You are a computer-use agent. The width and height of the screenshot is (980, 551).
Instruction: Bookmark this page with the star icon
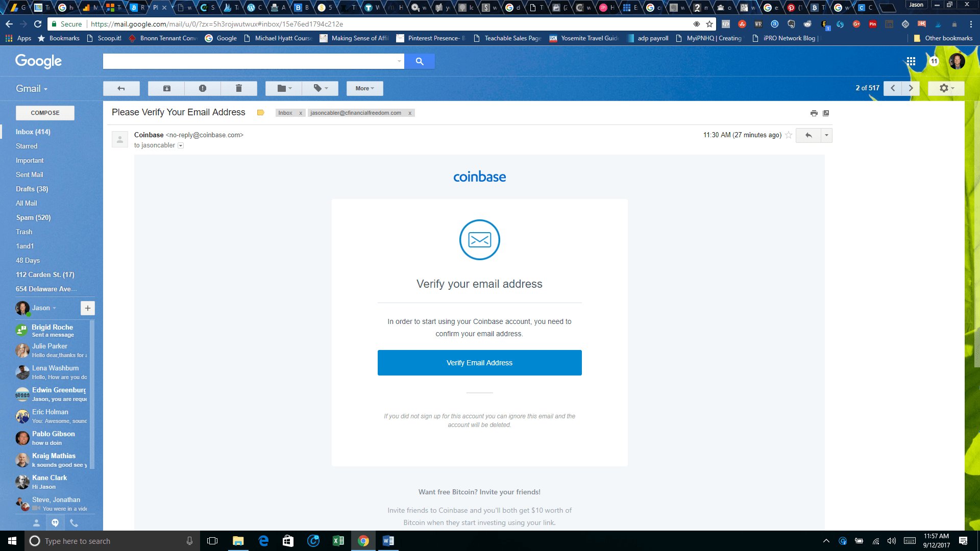click(x=709, y=24)
